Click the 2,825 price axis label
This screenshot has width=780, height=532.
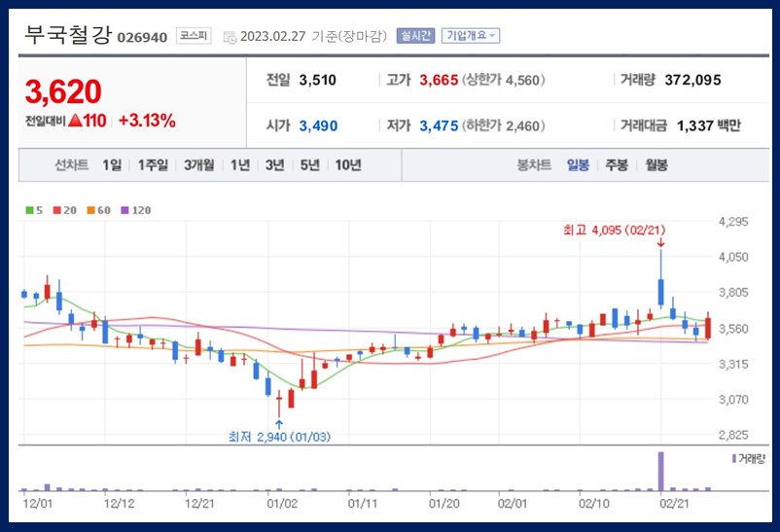(733, 435)
